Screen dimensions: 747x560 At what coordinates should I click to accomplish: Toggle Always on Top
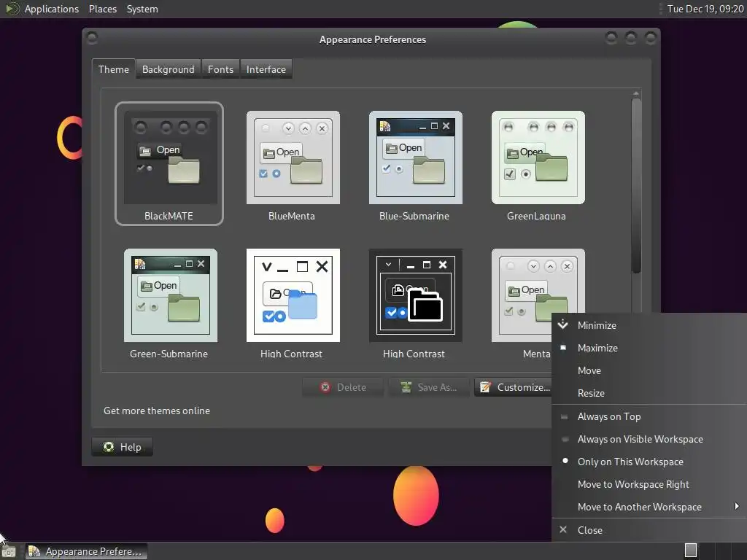[649, 416]
